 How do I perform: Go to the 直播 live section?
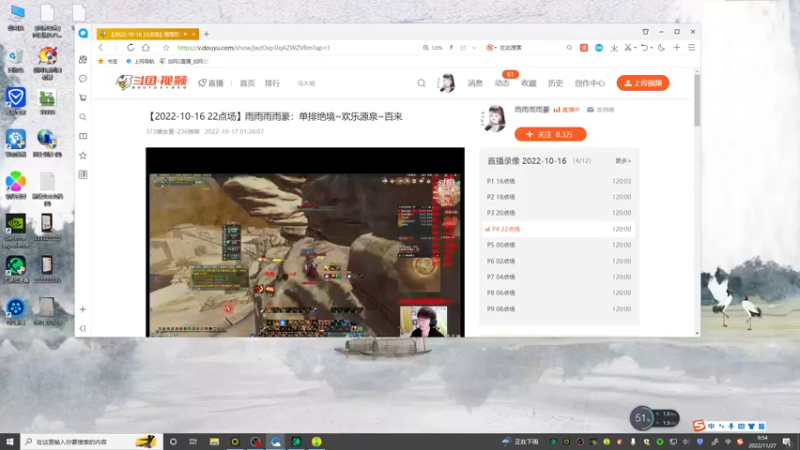click(x=211, y=83)
